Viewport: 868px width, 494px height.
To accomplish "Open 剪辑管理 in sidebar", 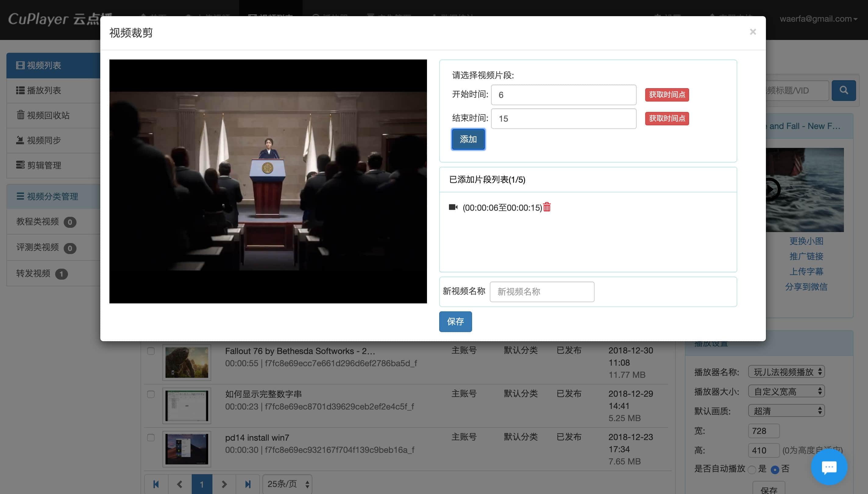I will click(x=54, y=165).
